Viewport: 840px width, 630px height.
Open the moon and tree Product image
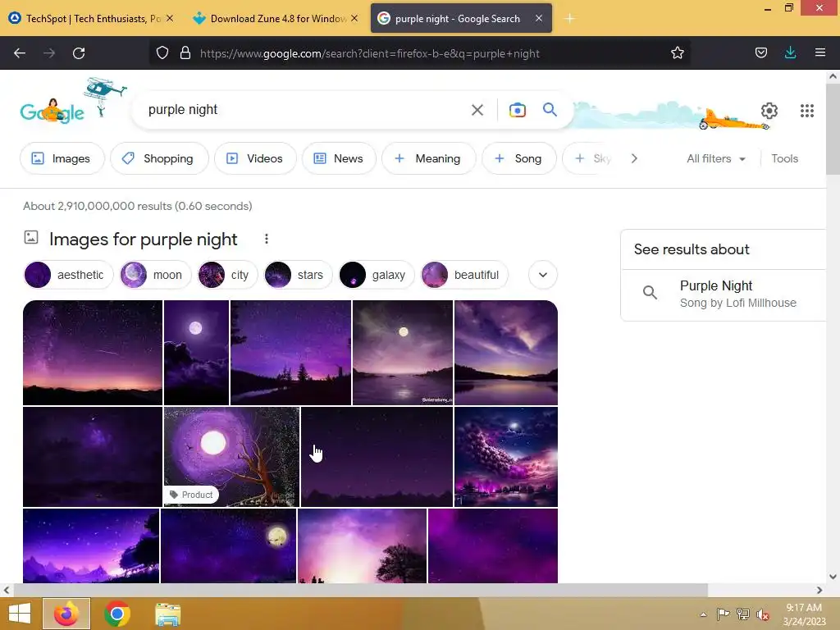(231, 457)
